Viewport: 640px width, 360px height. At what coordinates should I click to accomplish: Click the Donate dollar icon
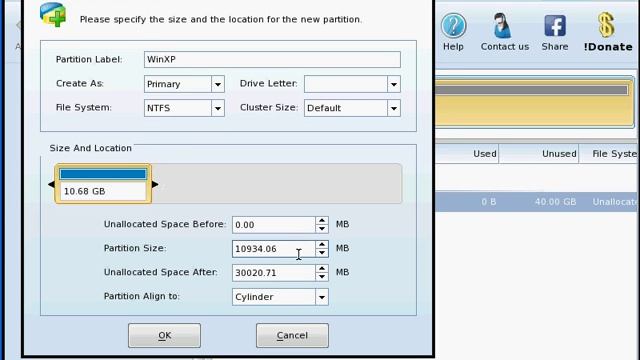pos(606,25)
